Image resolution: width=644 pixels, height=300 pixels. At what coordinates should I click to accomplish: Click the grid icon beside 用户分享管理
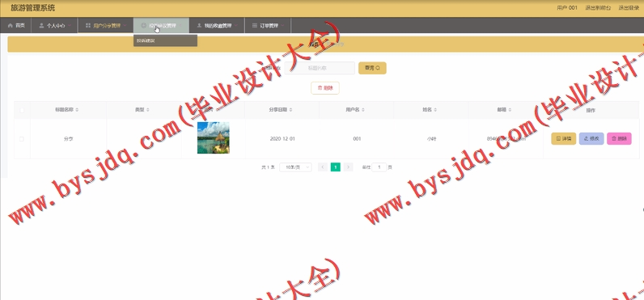point(88,25)
